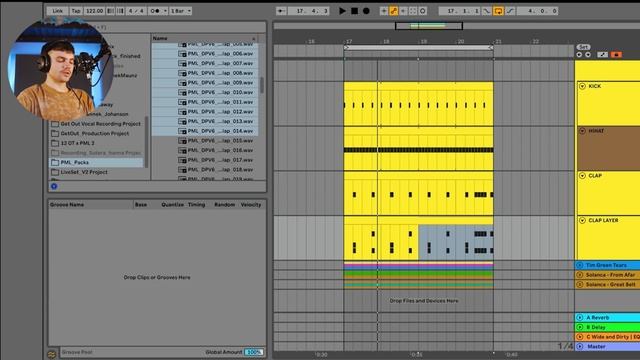Select the file ending in 017.wav
The width and height of the screenshot is (640, 360).
pyautogui.click(x=205, y=160)
